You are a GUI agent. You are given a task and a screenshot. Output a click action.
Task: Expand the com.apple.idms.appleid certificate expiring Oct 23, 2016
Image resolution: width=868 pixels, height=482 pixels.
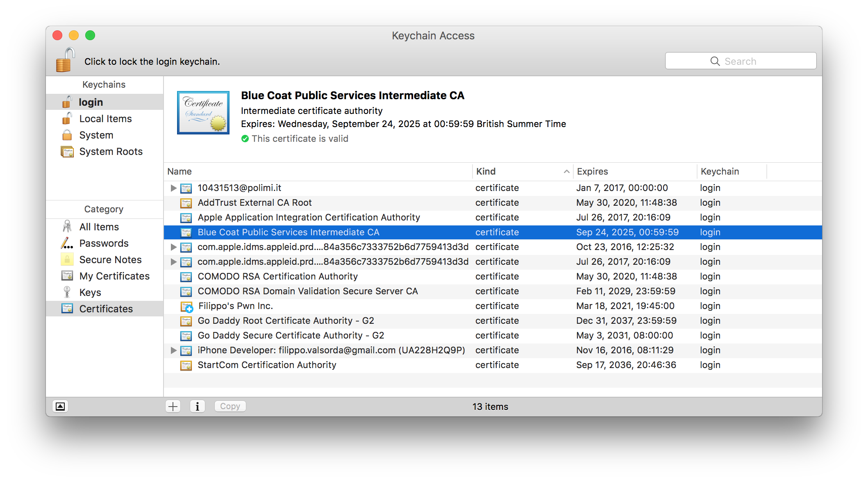173,247
